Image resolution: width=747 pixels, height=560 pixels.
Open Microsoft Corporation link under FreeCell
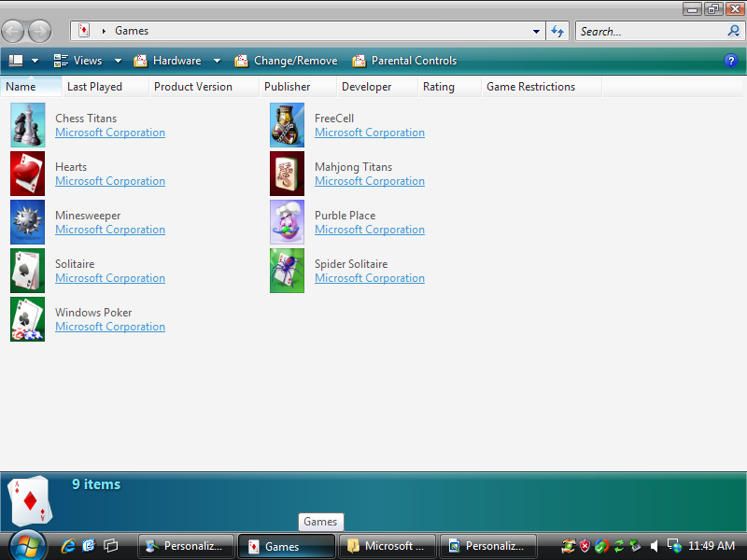[x=370, y=133]
